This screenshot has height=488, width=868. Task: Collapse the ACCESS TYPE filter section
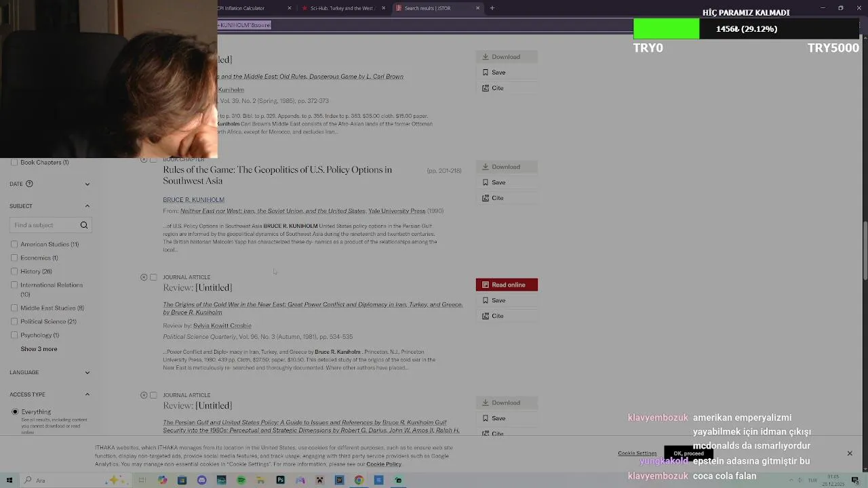[87, 394]
